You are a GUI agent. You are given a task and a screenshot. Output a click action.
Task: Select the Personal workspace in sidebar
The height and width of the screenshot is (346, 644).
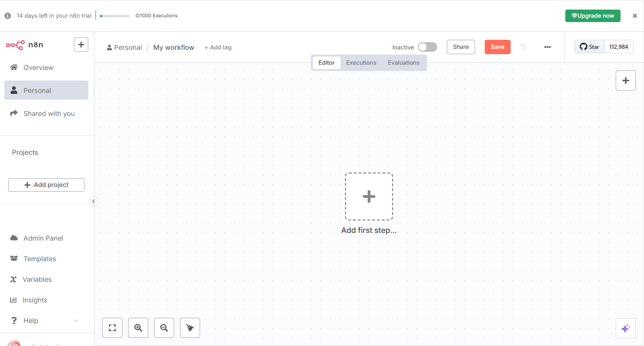coord(46,90)
